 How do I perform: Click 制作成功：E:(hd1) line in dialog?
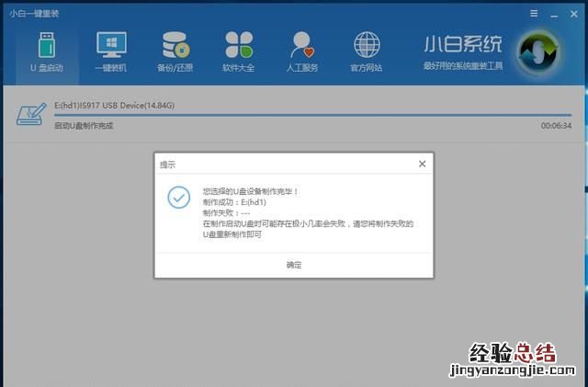click(234, 202)
